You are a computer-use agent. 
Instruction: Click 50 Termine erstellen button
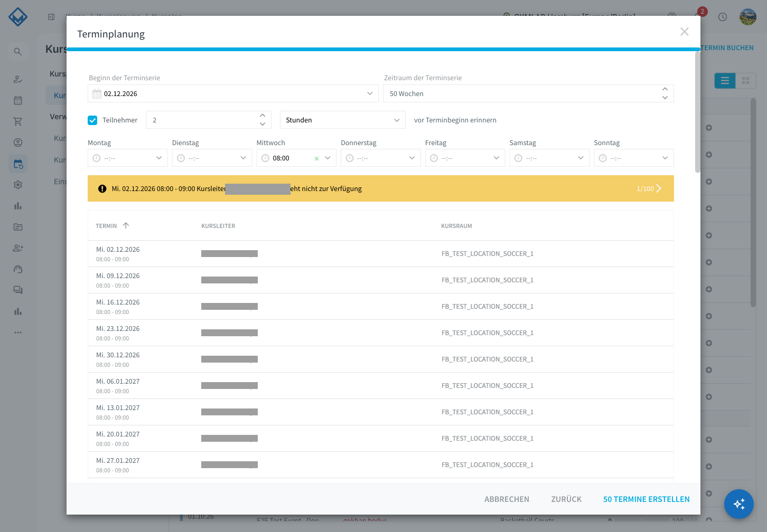(647, 499)
